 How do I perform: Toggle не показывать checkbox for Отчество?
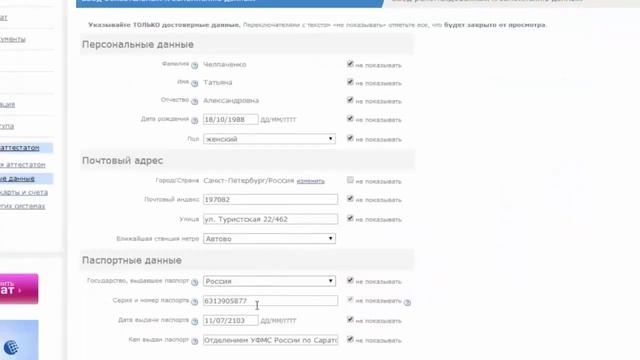(350, 100)
